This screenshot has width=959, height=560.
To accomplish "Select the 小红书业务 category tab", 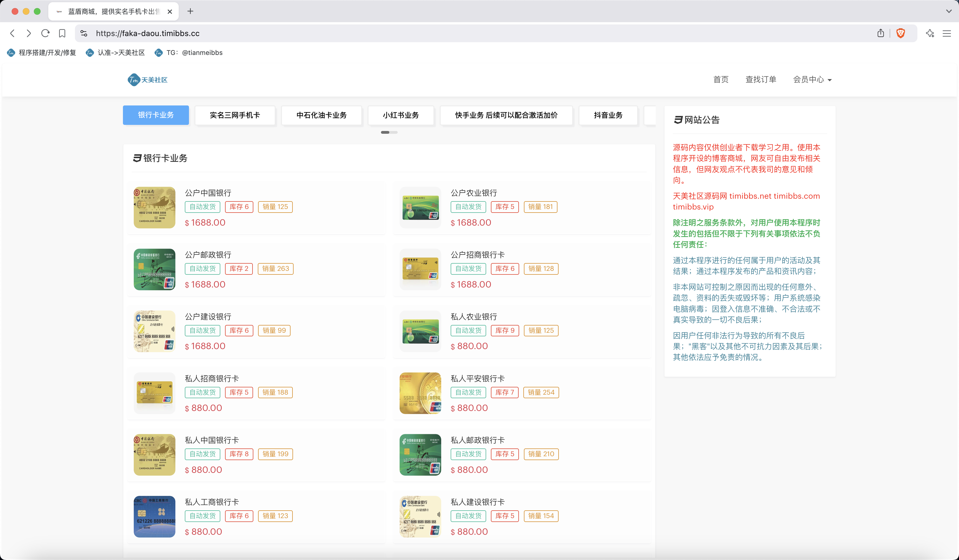I will click(x=401, y=115).
